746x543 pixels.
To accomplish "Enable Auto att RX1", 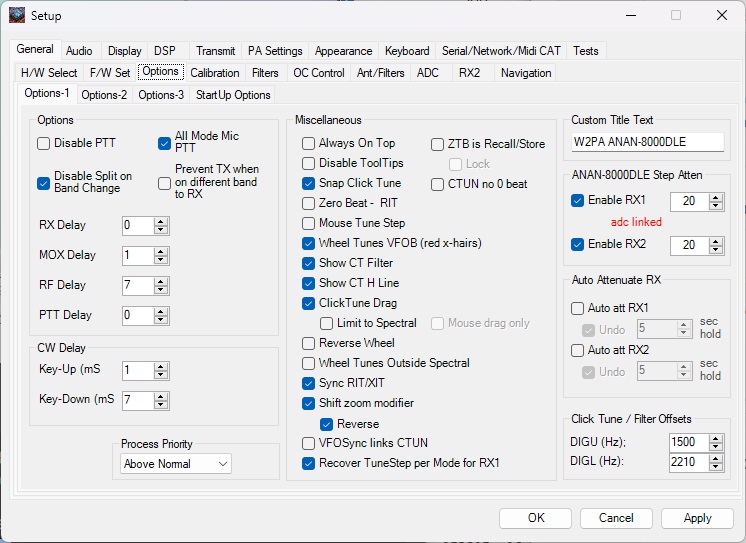I will pyautogui.click(x=577, y=308).
